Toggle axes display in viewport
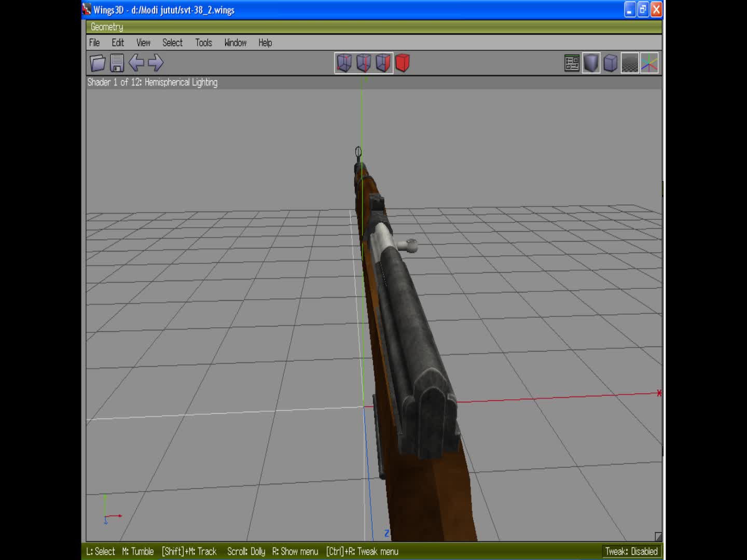Image resolution: width=747 pixels, height=560 pixels. pyautogui.click(x=649, y=63)
